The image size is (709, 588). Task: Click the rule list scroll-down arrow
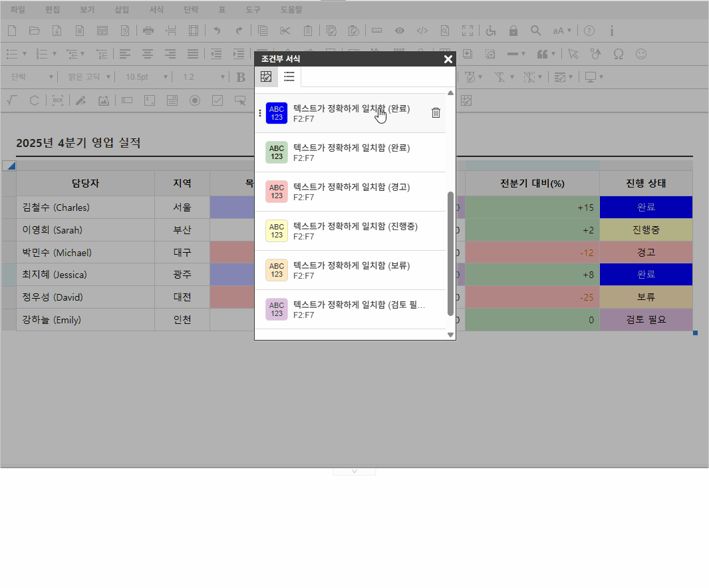click(x=450, y=335)
